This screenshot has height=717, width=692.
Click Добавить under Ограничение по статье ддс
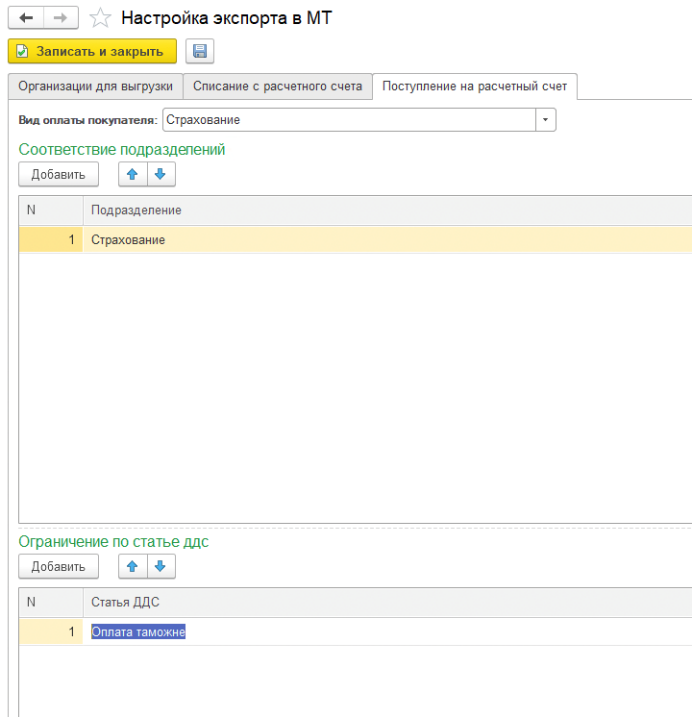pos(58,567)
